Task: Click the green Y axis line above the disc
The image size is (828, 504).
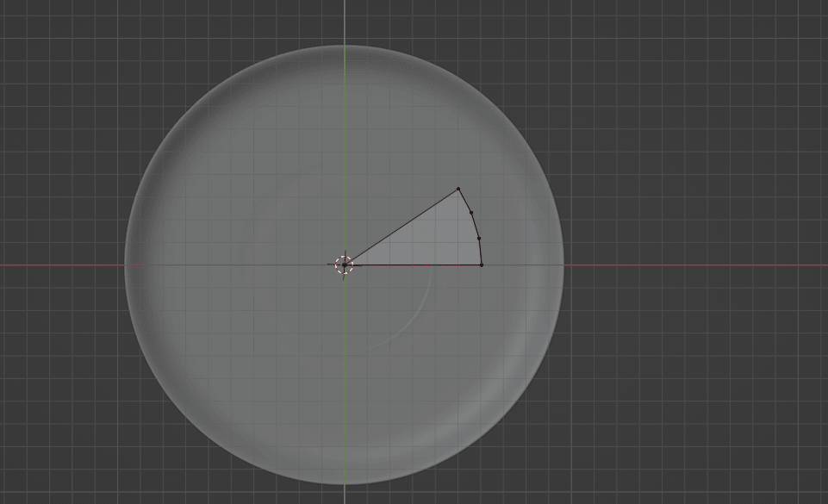Action: [346, 22]
